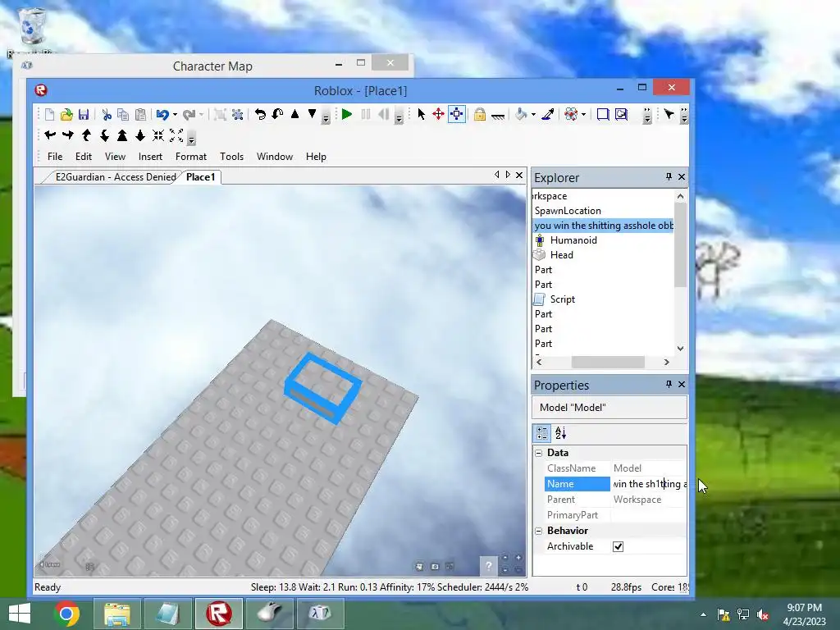
Task: Select Humanoid in Explorer tree
Action: tap(573, 240)
